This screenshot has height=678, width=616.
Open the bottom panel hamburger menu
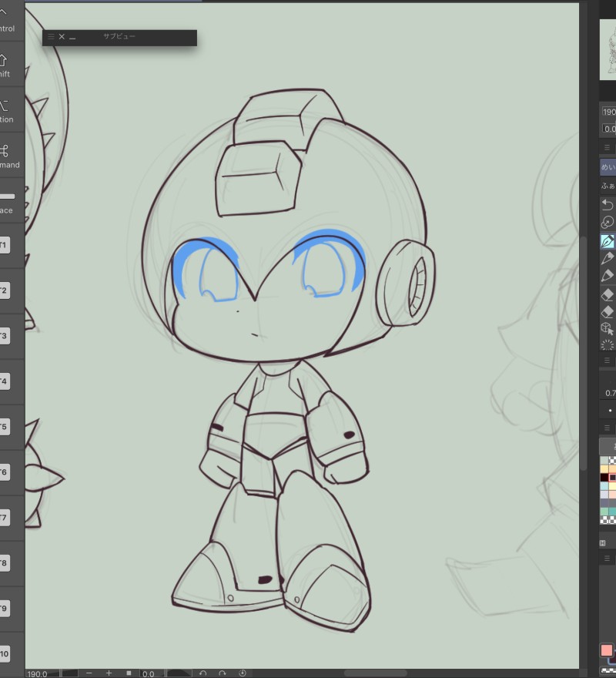point(607,559)
